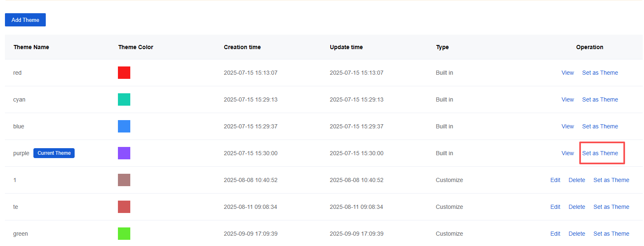Set cyan as the theme

click(600, 99)
